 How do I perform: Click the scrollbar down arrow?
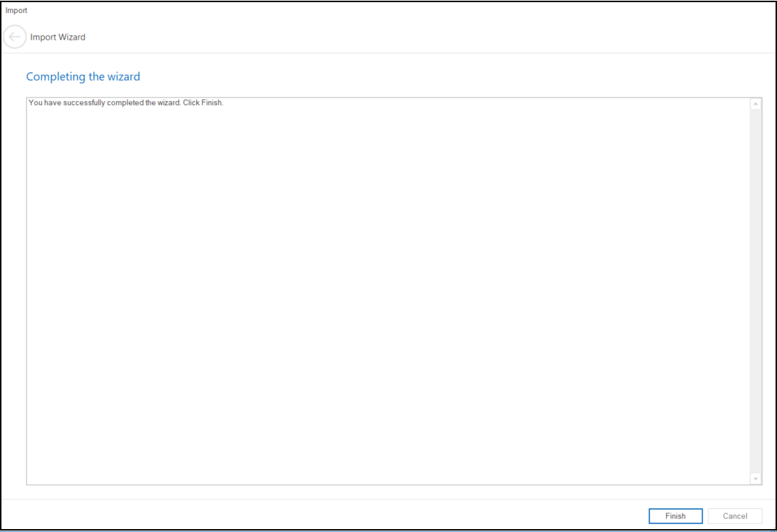[x=755, y=479]
